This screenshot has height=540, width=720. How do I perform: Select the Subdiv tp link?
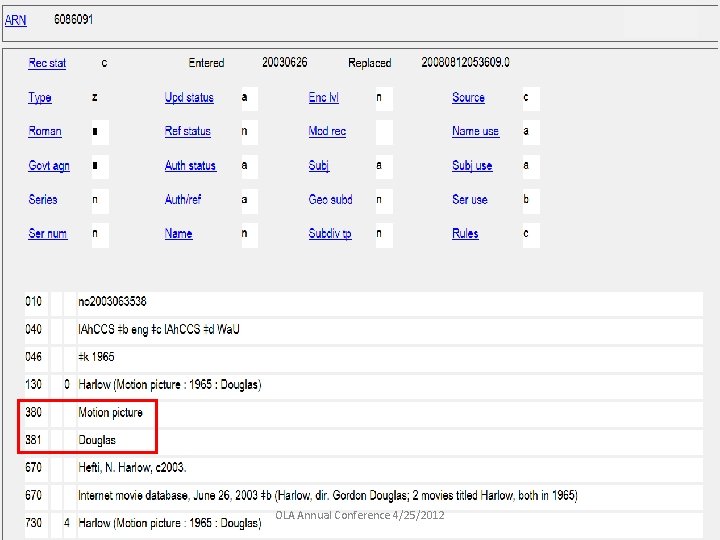tap(330, 234)
